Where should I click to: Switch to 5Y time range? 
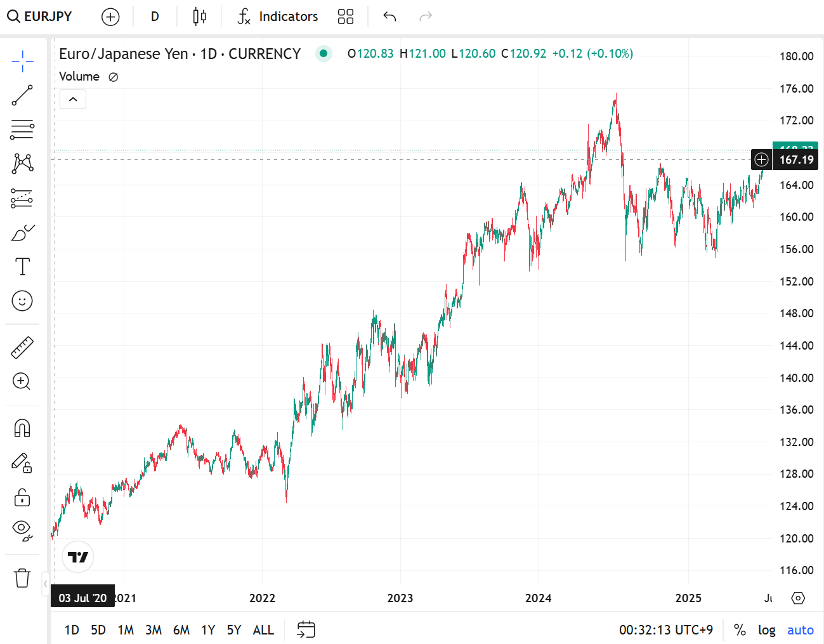[234, 630]
